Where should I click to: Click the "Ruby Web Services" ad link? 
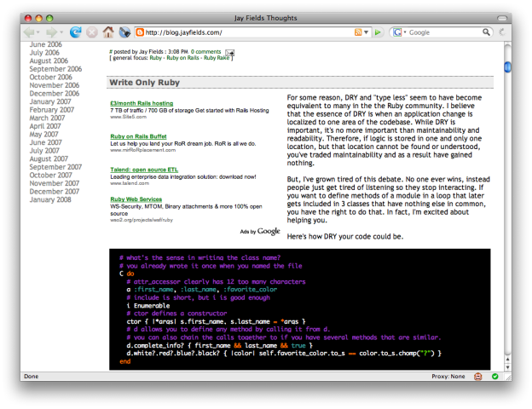(136, 199)
